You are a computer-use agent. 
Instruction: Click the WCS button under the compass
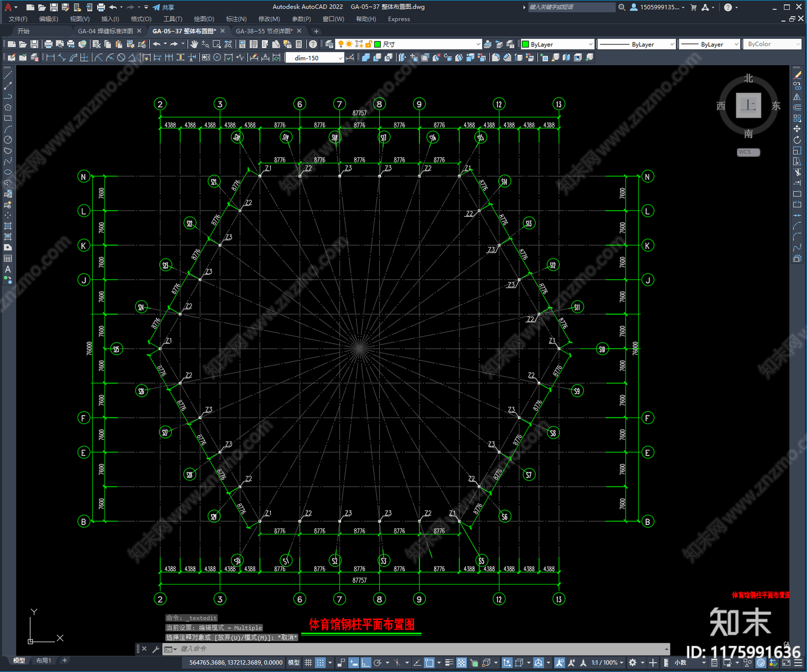pyautogui.click(x=748, y=152)
